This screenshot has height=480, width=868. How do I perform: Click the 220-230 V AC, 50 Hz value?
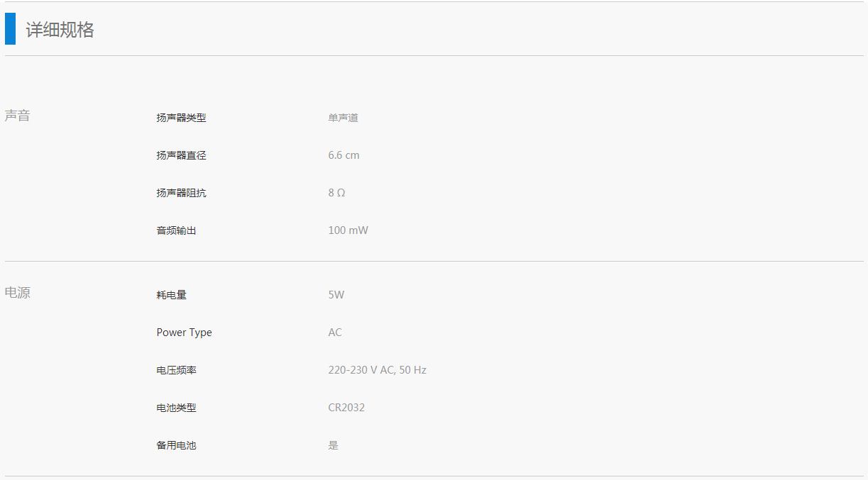[378, 370]
